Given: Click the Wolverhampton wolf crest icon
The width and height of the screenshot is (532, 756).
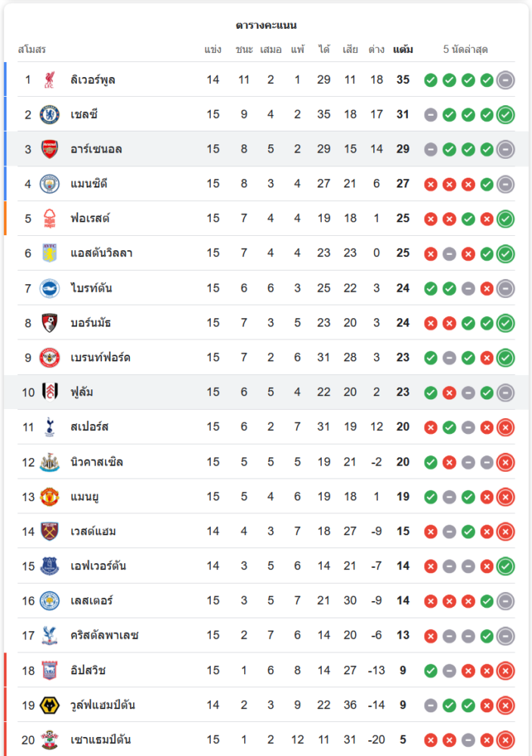Looking at the screenshot, I should tap(49, 705).
